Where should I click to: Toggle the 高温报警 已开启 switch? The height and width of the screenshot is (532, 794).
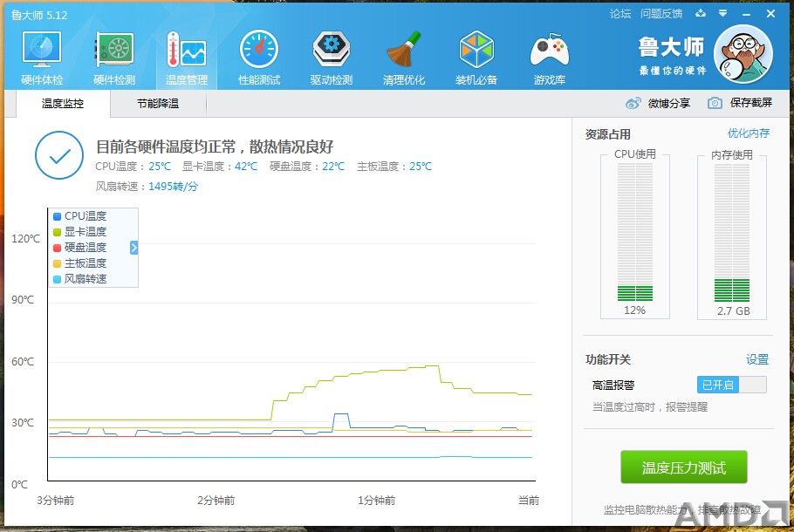(732, 385)
